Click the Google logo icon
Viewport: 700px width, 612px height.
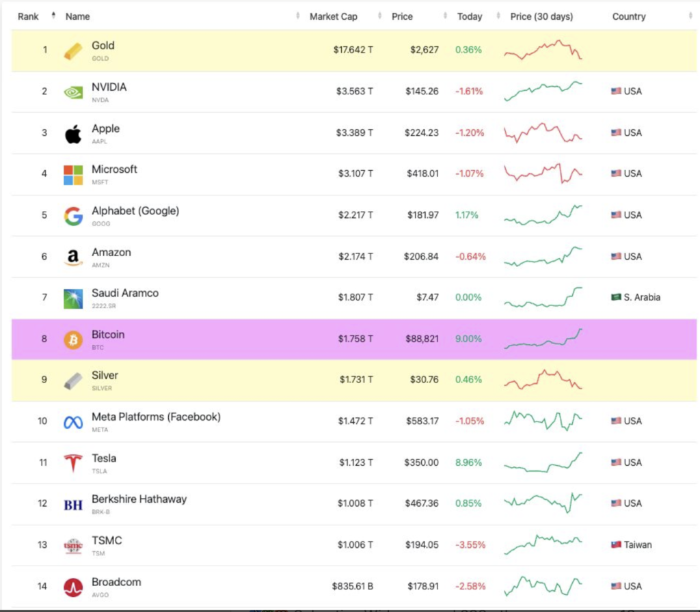point(72,217)
